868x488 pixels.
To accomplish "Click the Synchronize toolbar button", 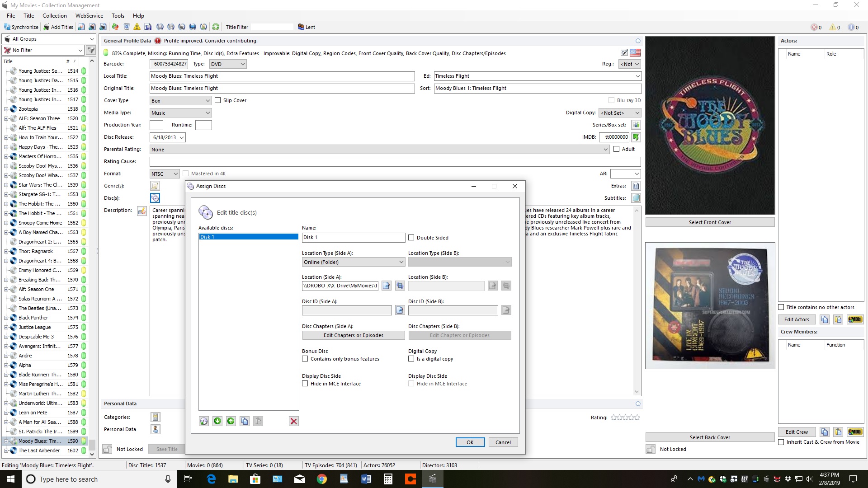I will point(21,27).
